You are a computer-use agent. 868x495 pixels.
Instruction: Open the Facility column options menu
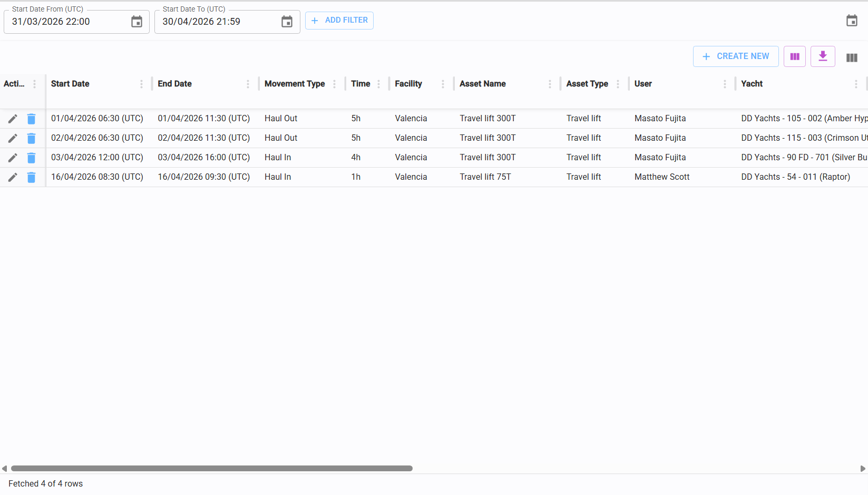pyautogui.click(x=443, y=84)
